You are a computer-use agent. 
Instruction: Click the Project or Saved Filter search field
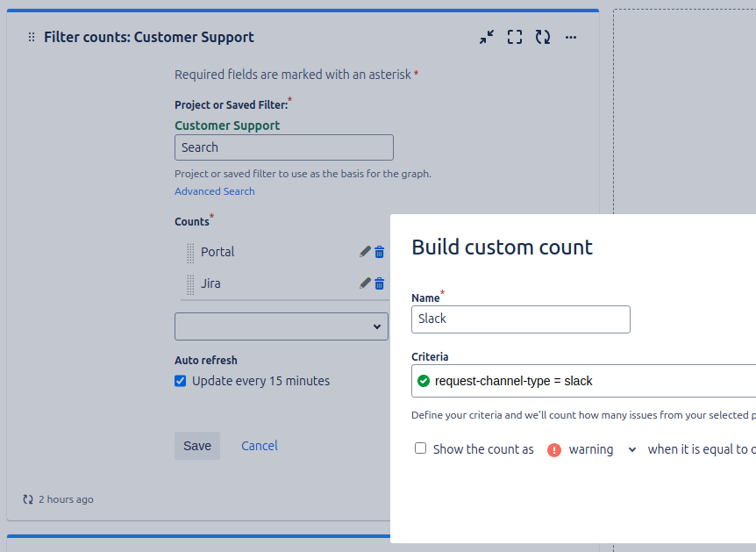click(x=284, y=147)
